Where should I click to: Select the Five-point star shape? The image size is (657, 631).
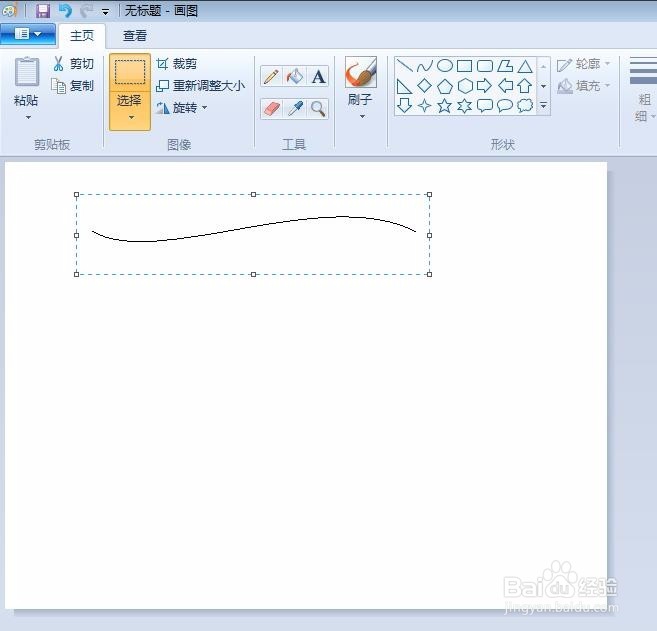tap(445, 105)
